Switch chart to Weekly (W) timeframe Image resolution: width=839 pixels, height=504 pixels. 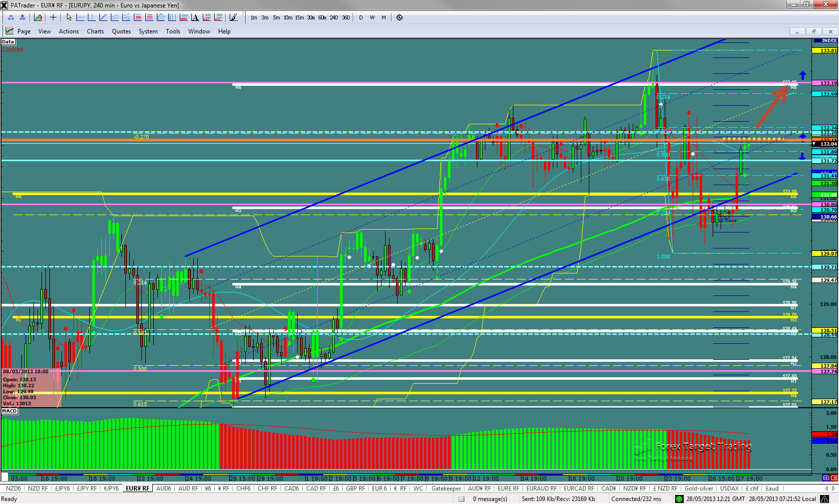point(372,17)
